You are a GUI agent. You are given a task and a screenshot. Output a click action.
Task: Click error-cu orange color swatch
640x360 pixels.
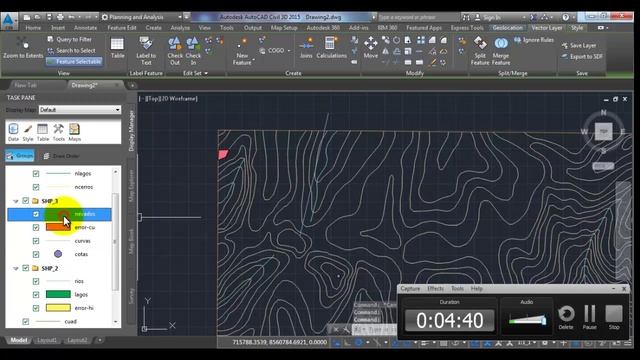(58, 227)
